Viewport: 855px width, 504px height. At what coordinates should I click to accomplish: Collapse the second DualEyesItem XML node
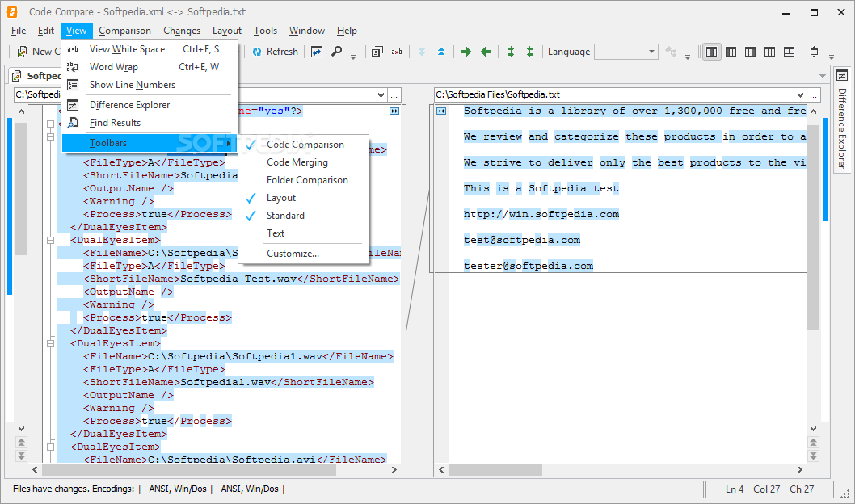(x=51, y=240)
